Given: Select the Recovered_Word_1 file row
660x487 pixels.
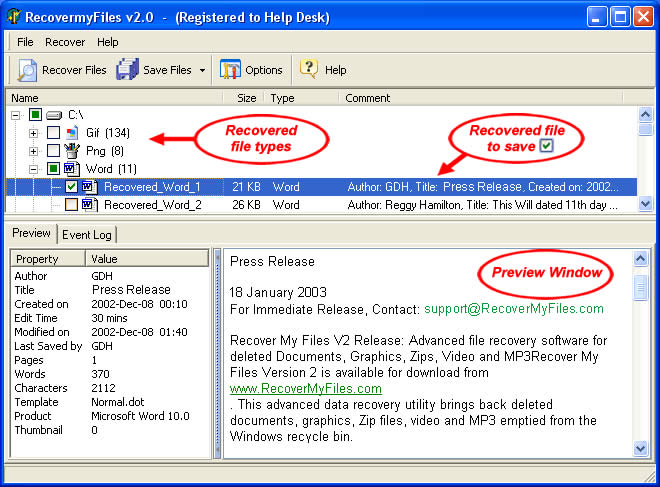Looking at the screenshot, I should pyautogui.click(x=321, y=187).
